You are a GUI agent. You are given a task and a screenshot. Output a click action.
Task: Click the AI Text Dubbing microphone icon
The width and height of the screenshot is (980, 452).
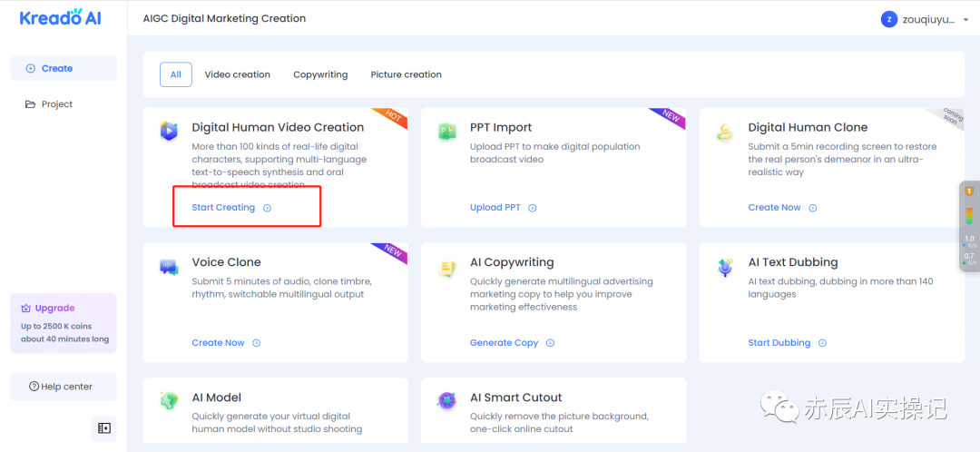click(x=725, y=268)
